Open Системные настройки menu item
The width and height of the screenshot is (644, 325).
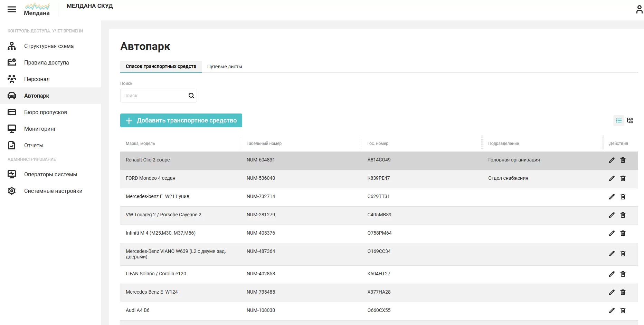point(50,191)
